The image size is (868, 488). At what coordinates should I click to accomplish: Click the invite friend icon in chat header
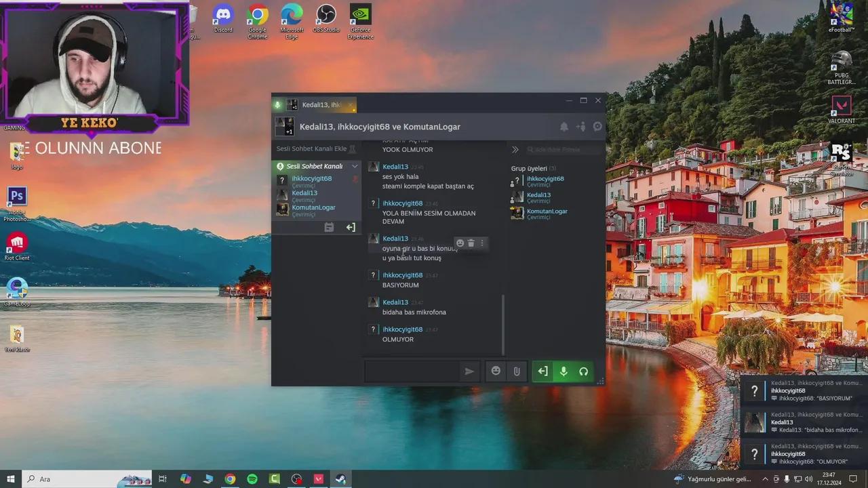(x=580, y=127)
